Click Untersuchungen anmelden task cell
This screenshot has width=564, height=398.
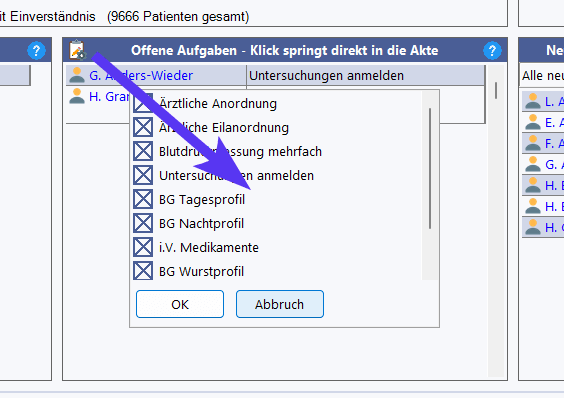tap(365, 76)
